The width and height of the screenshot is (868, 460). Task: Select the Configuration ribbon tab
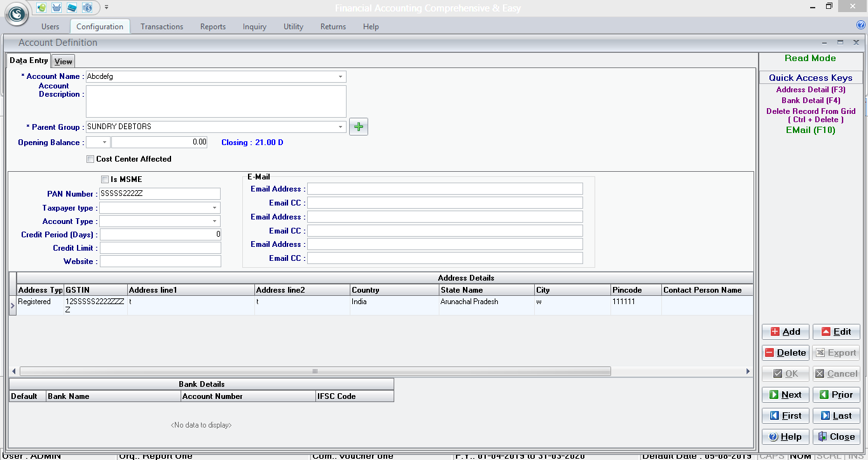tap(100, 27)
